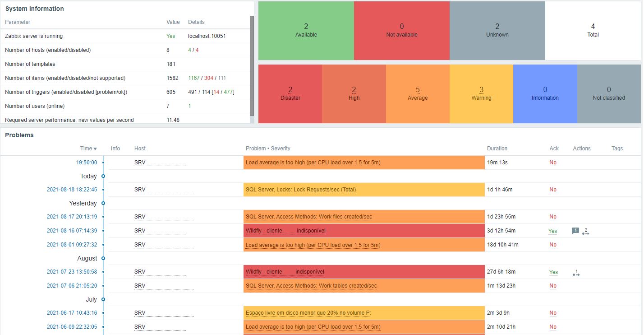Click the Number of items value 1582
Screen dimensions: 644x335
(x=172, y=78)
